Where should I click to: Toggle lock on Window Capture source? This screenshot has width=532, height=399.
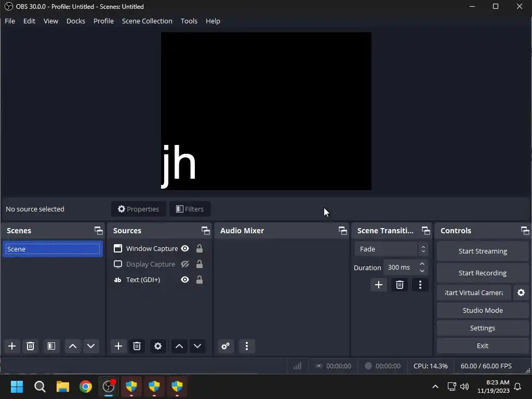tap(199, 248)
